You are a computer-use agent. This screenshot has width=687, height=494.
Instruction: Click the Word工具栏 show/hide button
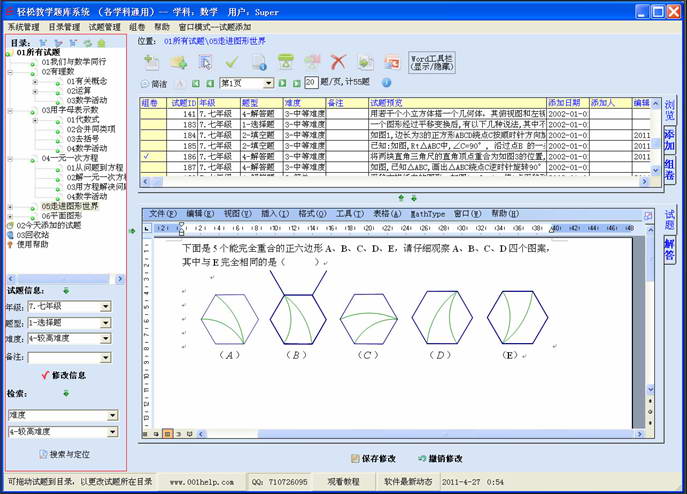click(x=432, y=62)
